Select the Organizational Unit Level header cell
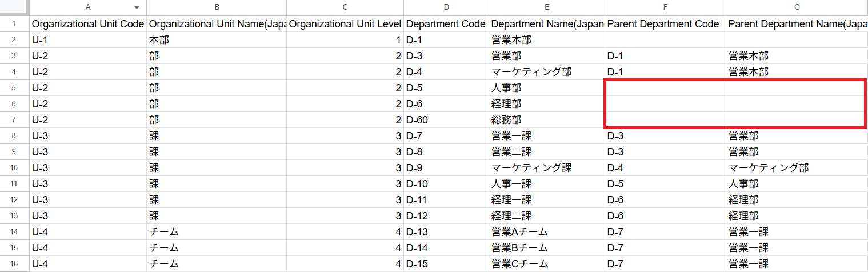This screenshot has height=272, width=868. click(345, 24)
